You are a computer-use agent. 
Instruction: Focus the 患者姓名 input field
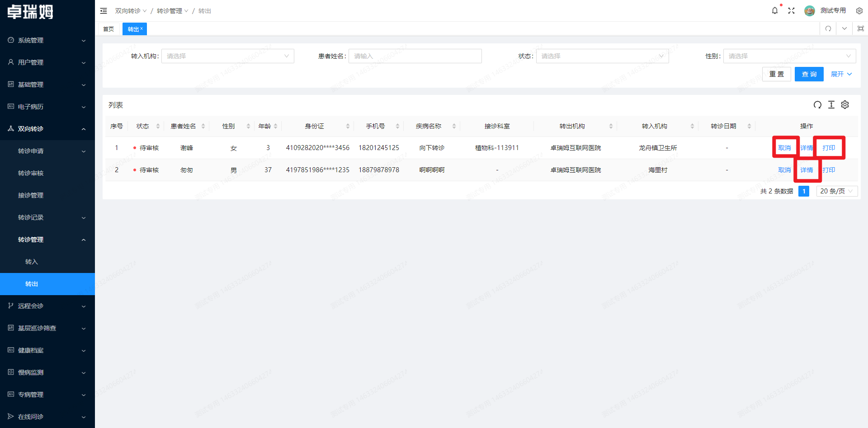[415, 56]
